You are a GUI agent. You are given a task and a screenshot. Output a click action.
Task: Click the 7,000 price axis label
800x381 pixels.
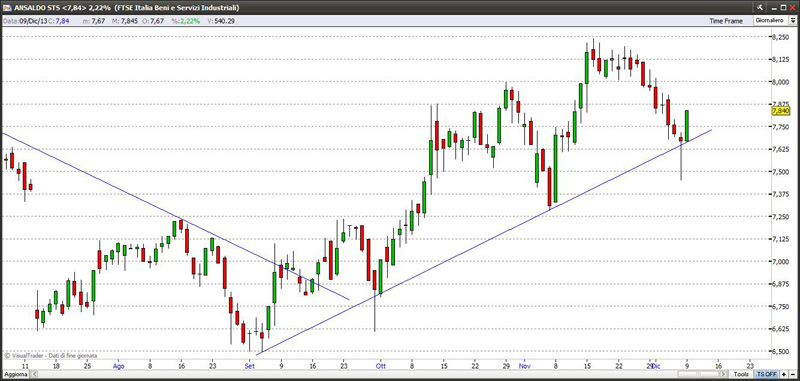[781, 262]
